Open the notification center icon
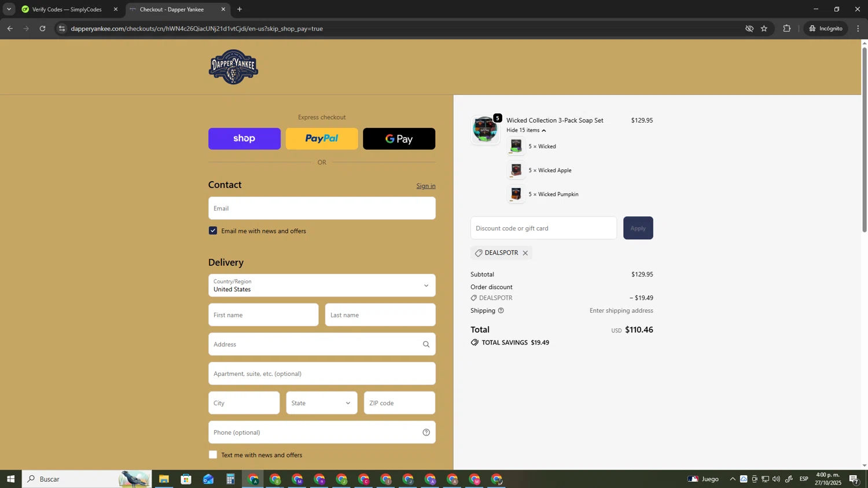The width and height of the screenshot is (868, 488). pos(854,479)
